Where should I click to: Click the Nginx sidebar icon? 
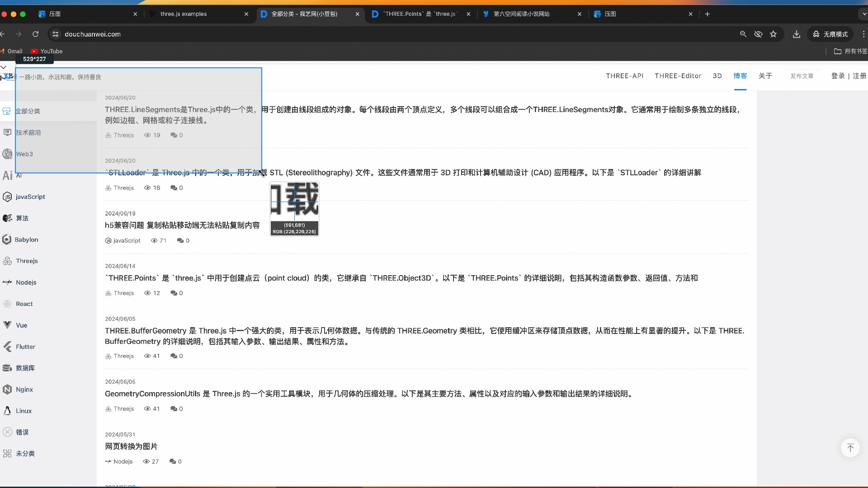click(7, 389)
